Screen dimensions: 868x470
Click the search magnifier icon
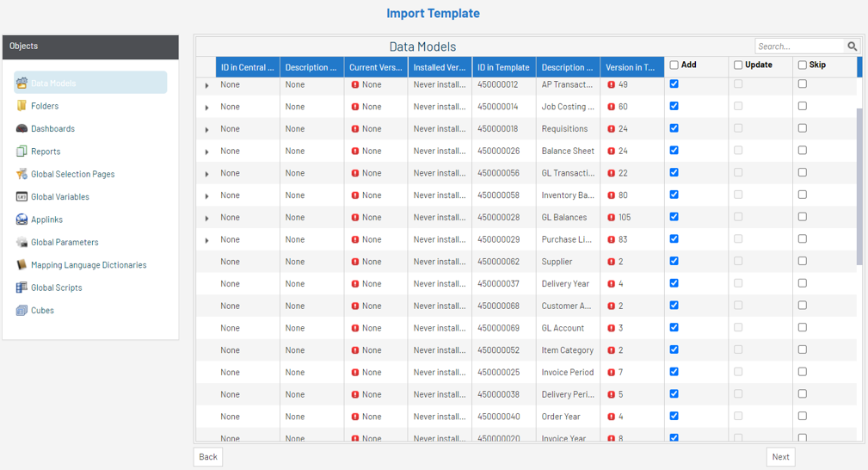pos(852,46)
